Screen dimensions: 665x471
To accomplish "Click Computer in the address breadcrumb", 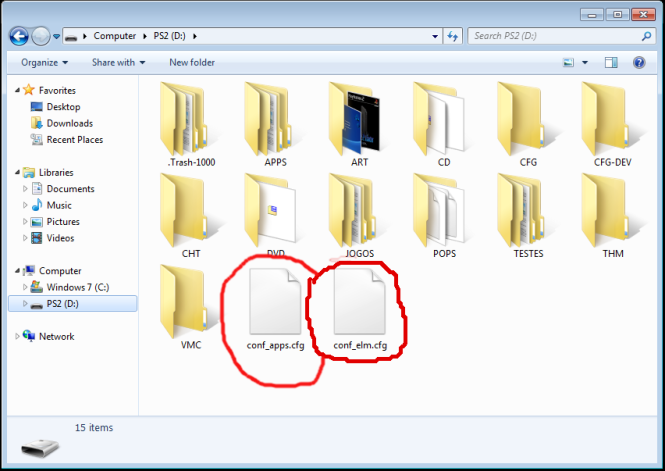I will (115, 36).
